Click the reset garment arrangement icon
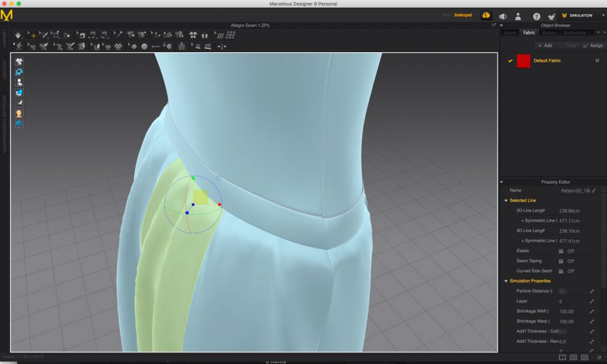Image resolution: width=607 pixels, height=364 pixels. [x=193, y=35]
